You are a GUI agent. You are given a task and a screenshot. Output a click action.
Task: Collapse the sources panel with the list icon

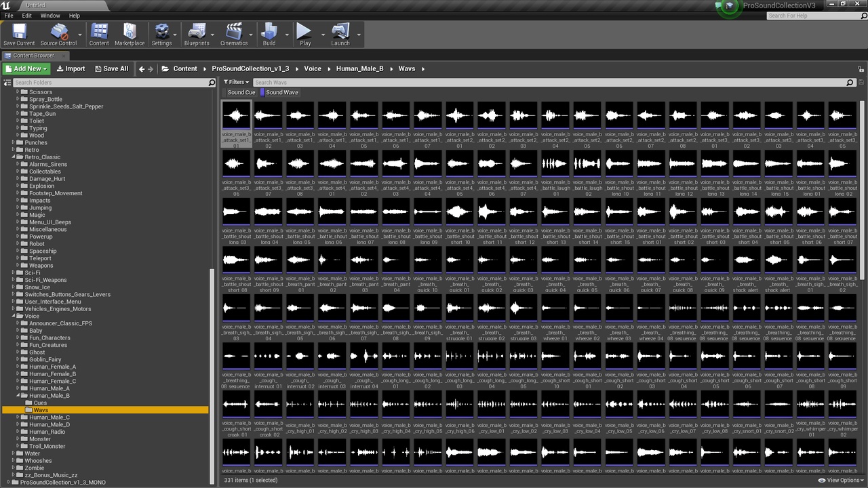[x=8, y=82]
